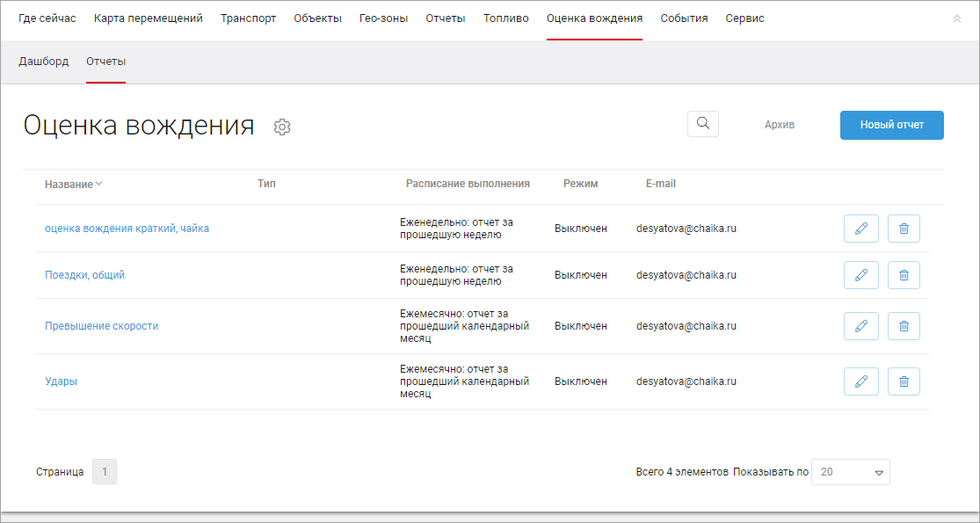Select the 'Объекты' menu item

(317, 18)
